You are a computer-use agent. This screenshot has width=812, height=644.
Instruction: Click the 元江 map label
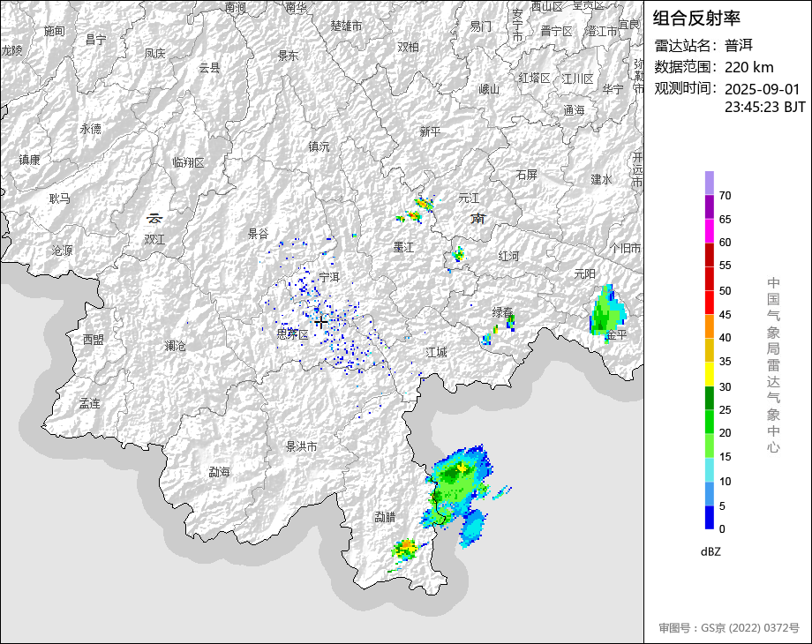[x=469, y=198]
